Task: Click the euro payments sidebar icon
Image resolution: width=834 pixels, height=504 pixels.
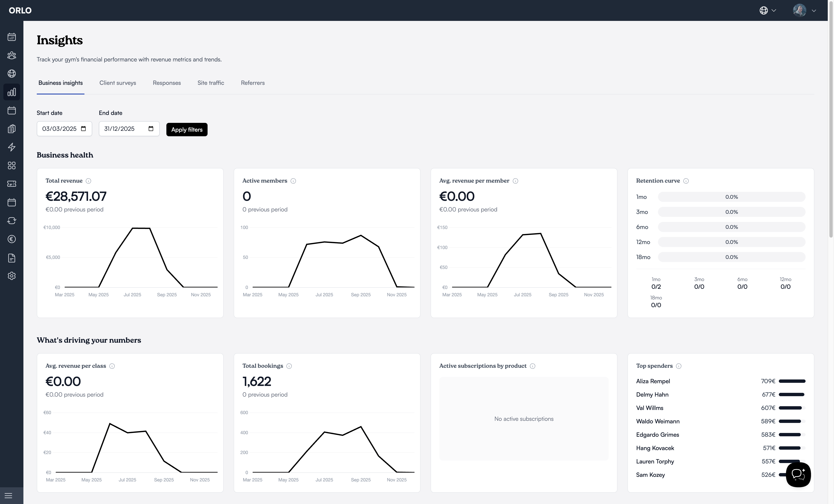Action: tap(11, 239)
